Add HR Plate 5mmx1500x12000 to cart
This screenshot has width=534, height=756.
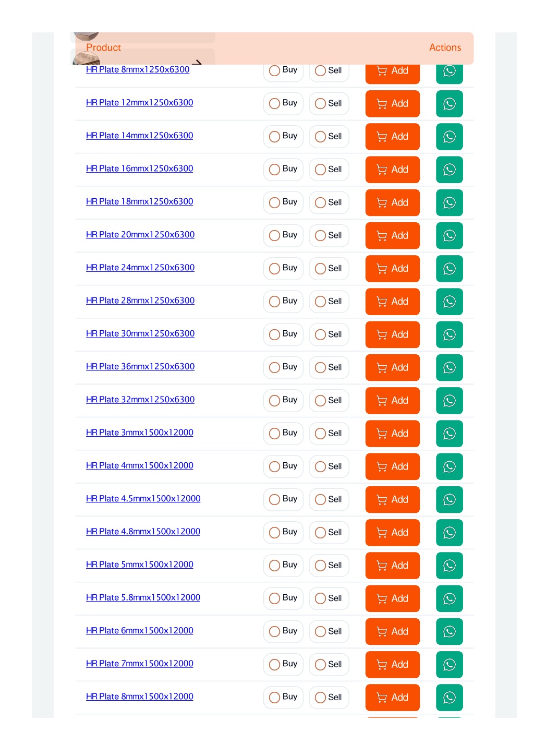pyautogui.click(x=393, y=566)
